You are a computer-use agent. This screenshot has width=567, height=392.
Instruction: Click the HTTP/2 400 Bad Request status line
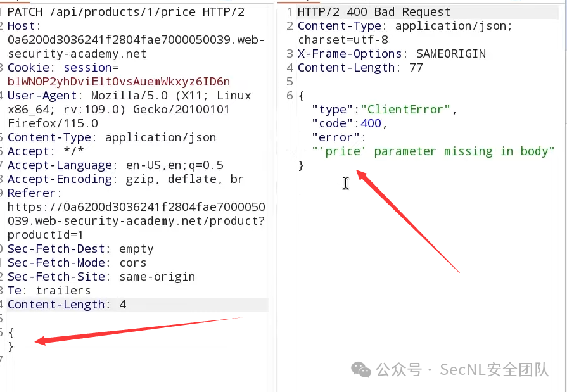point(374,12)
